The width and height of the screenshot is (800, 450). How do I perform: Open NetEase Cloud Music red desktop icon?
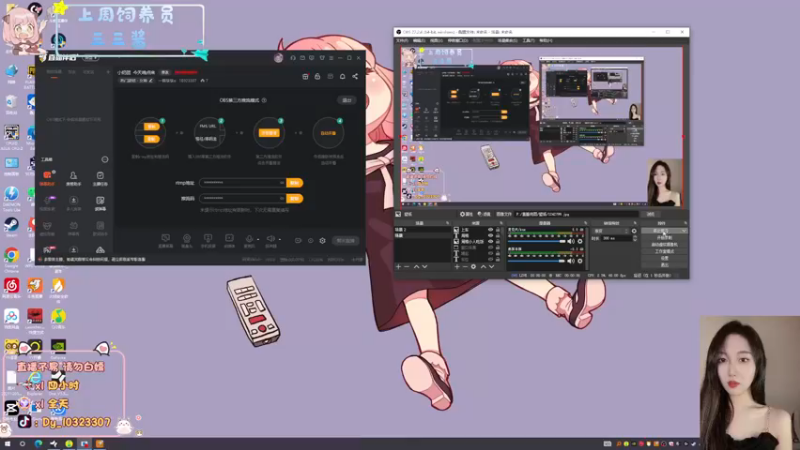[11, 286]
